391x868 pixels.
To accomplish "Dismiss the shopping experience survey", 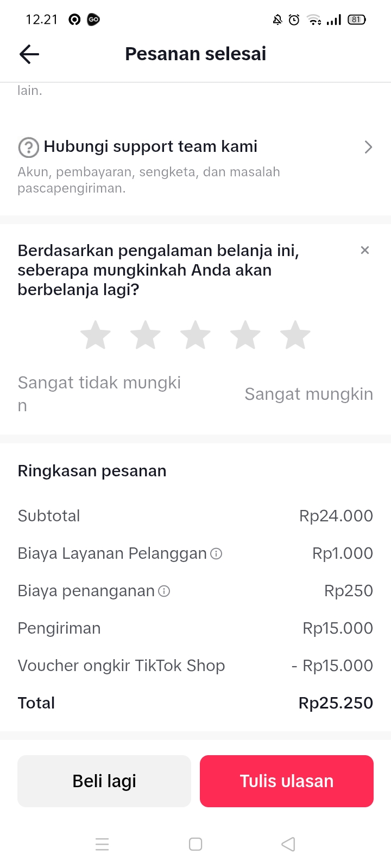I will tap(365, 250).
